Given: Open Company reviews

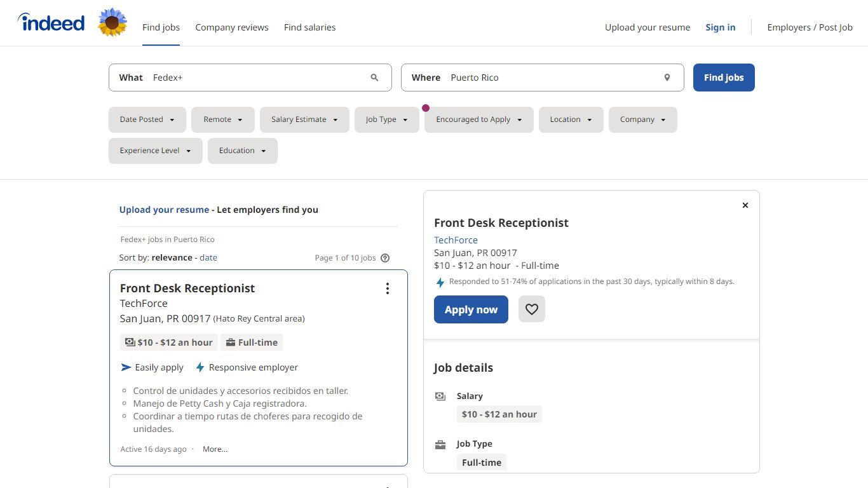Looking at the screenshot, I should 232,27.
